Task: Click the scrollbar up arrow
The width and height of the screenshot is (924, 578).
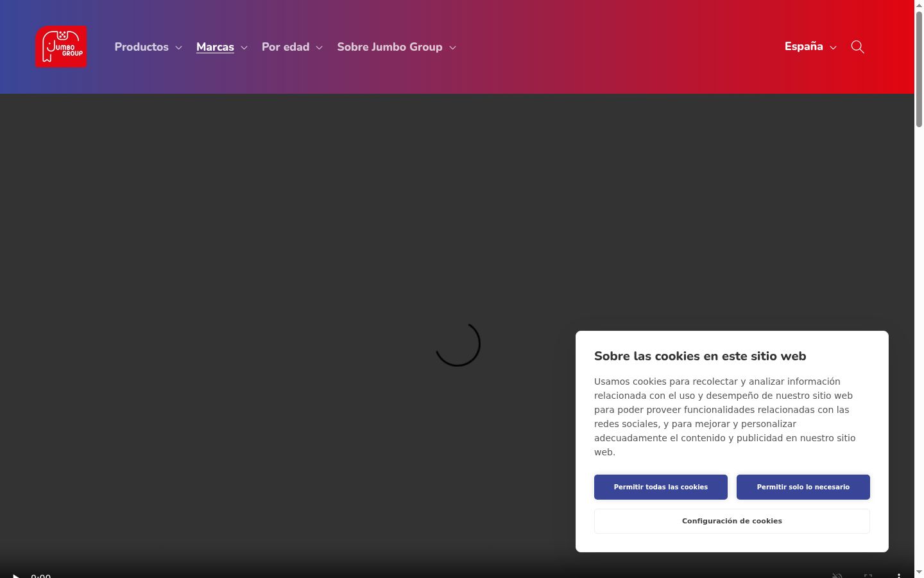Action: click(919, 5)
